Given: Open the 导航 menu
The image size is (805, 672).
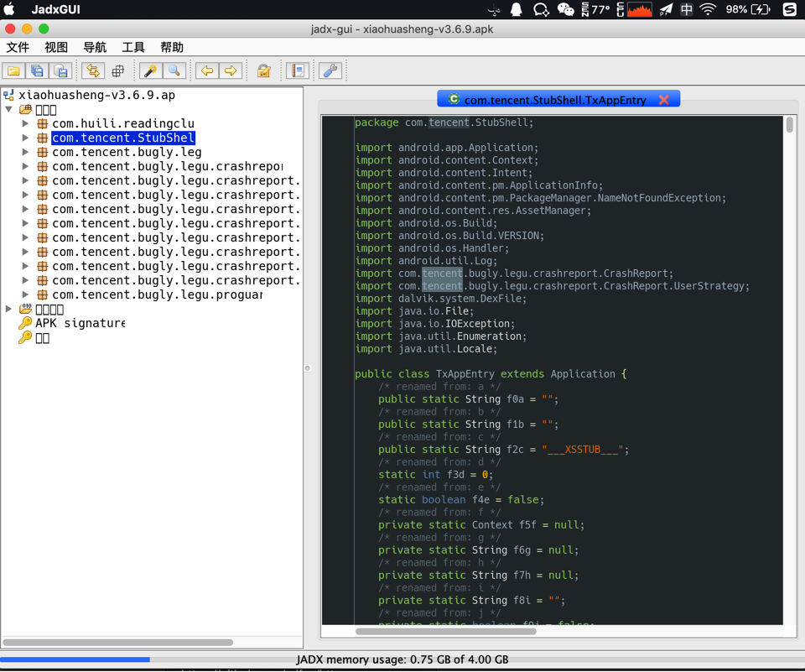Looking at the screenshot, I should pos(95,47).
